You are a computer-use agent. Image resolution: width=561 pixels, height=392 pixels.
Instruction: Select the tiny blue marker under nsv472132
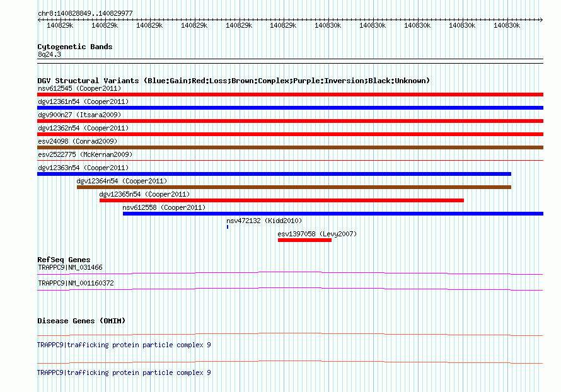click(228, 227)
